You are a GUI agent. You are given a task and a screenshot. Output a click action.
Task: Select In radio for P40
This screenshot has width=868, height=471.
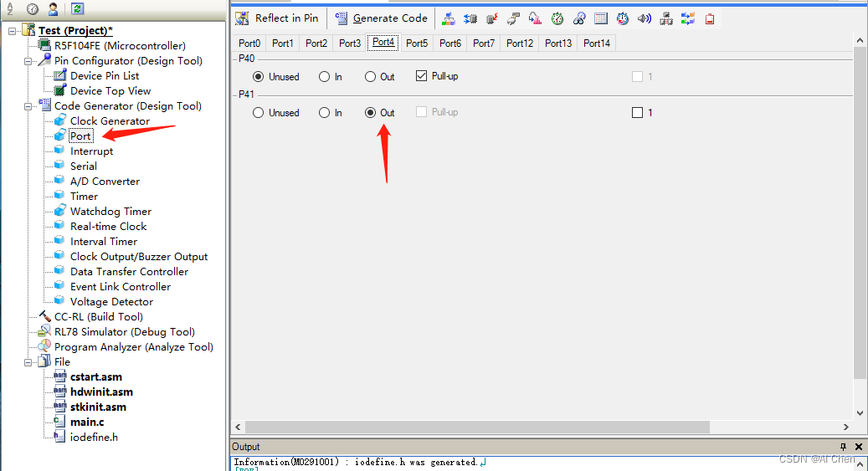[x=325, y=77]
